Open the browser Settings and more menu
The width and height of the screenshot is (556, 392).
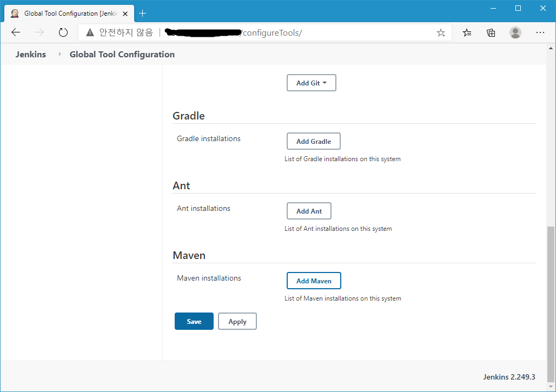tap(540, 32)
